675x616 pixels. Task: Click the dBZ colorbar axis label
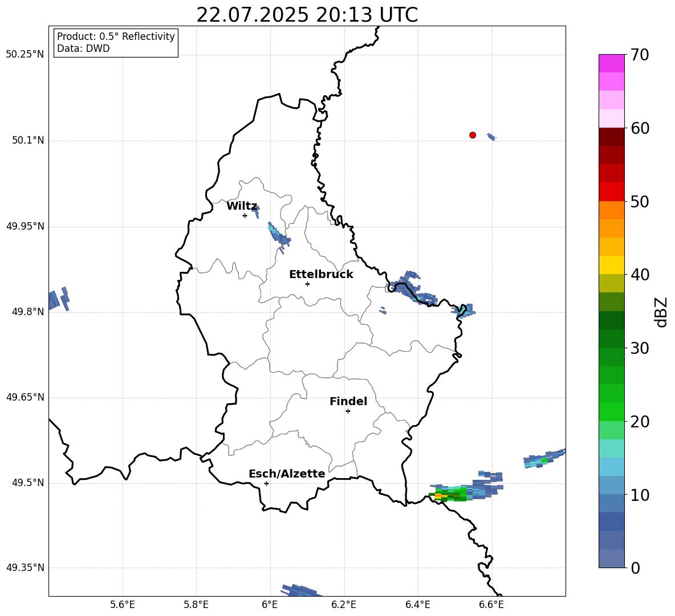(x=662, y=312)
